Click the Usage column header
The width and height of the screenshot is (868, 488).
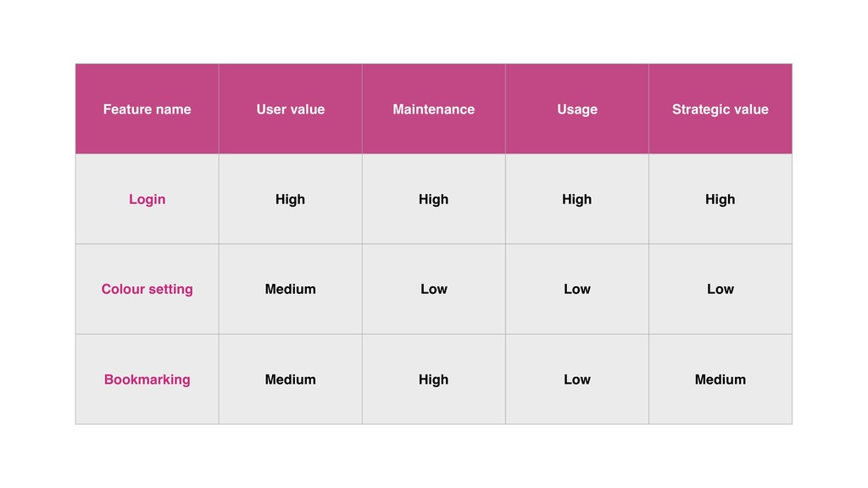pyautogui.click(x=576, y=109)
